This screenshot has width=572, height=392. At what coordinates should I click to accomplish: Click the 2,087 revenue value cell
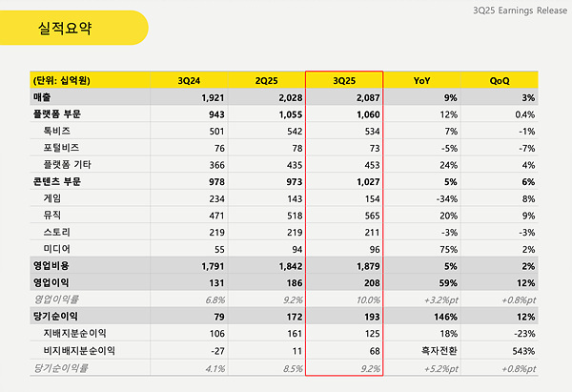point(363,96)
